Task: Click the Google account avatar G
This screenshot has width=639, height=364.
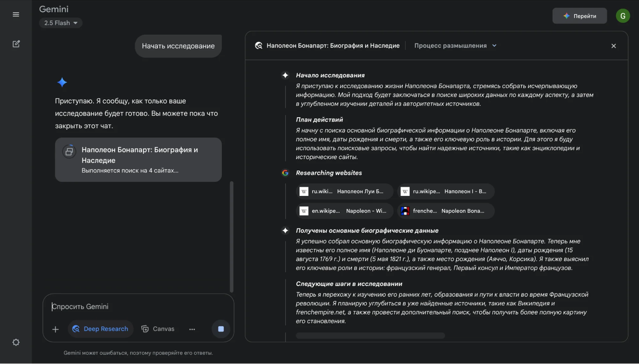Action: pyautogui.click(x=623, y=16)
